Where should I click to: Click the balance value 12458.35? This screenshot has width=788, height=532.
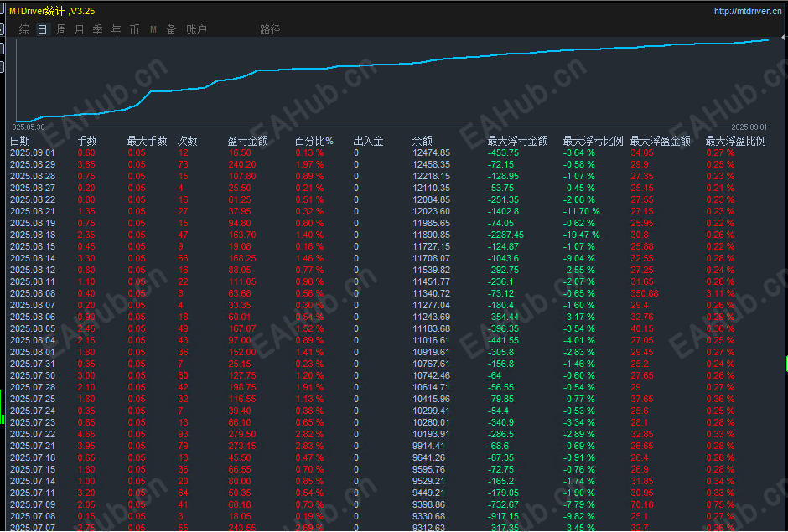point(431,164)
